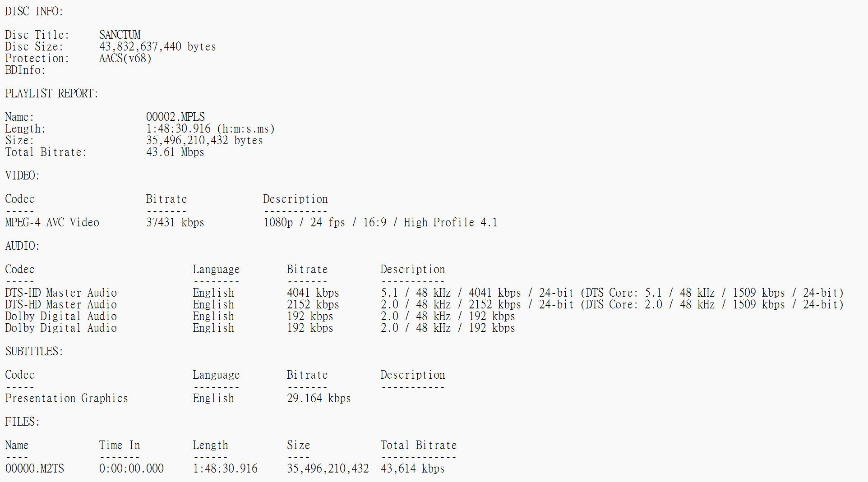Click the disc size 43,832,637,440 bytes
The width and height of the screenshot is (868, 482).
(157, 46)
